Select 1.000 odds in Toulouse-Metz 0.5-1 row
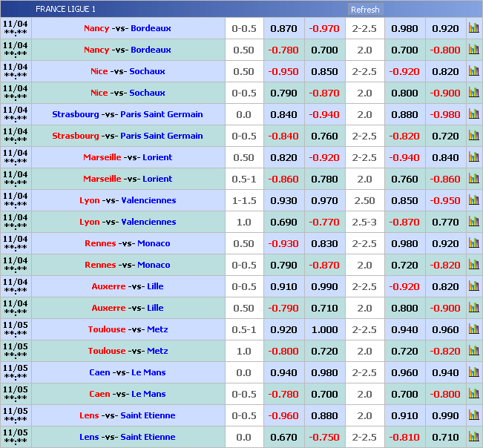 click(325, 329)
